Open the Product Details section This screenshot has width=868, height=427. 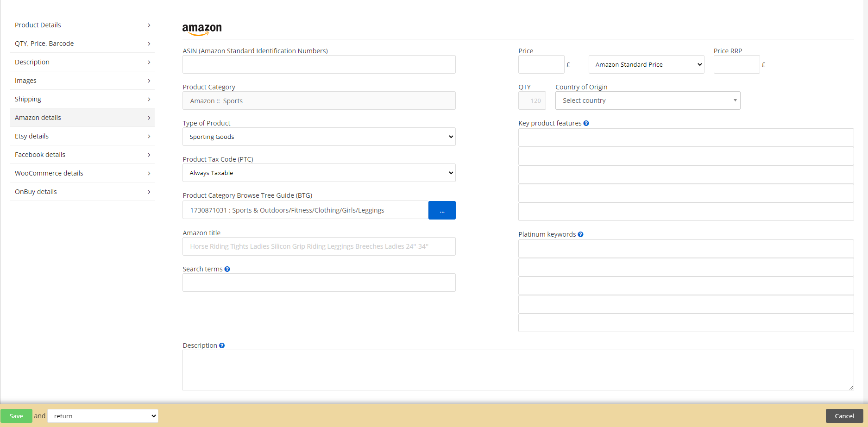(82, 25)
